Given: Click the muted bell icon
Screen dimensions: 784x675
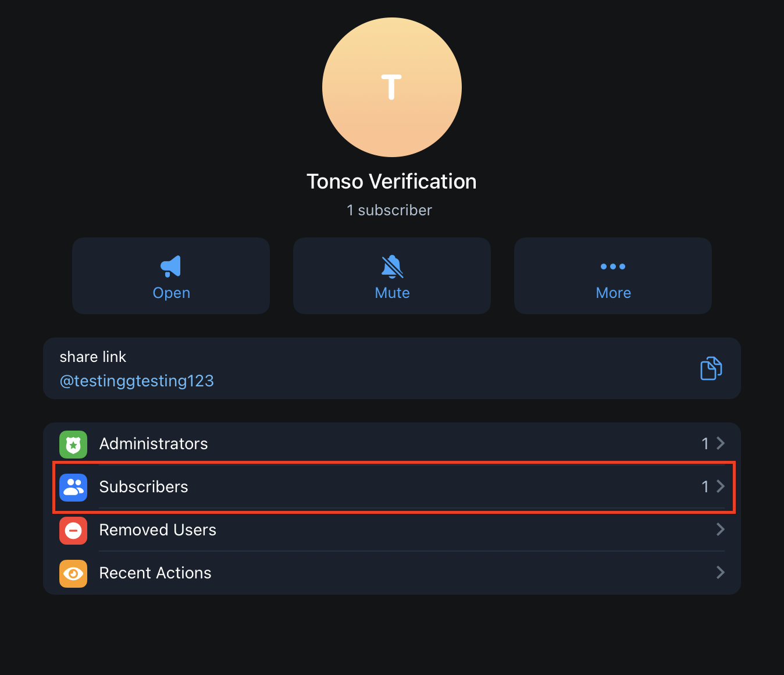Looking at the screenshot, I should 391,267.
